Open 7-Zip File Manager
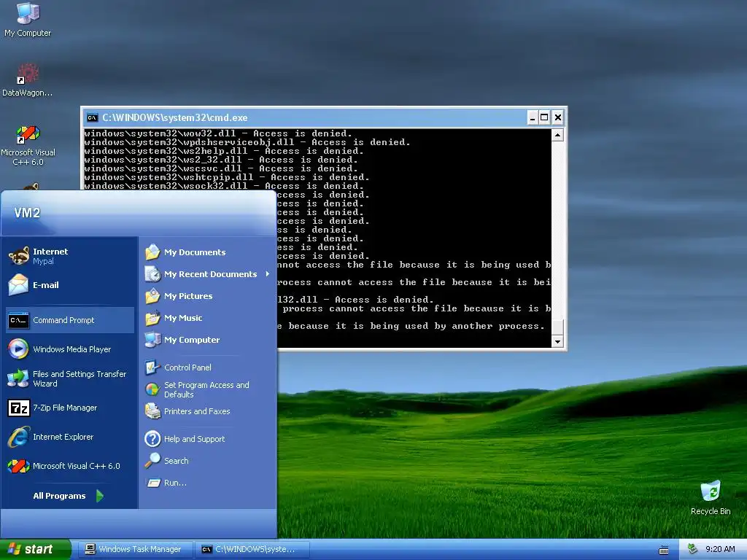Screen dimensions: 747x560 pyautogui.click(x=69, y=408)
